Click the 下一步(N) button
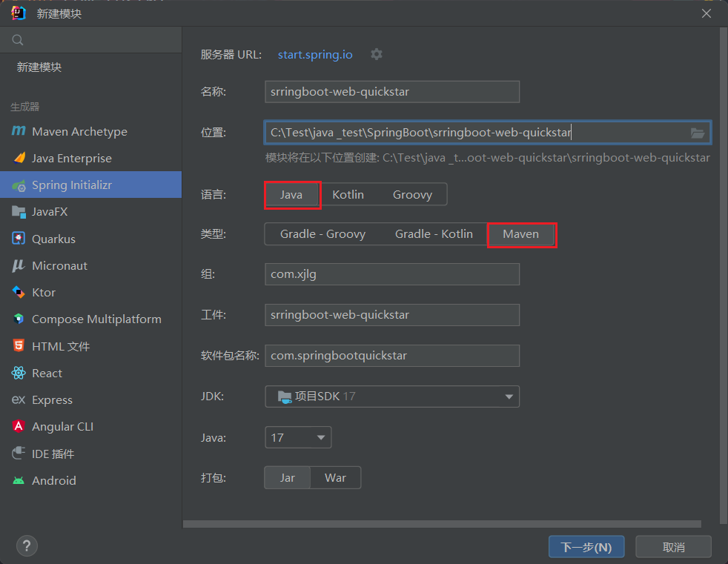 [586, 547]
